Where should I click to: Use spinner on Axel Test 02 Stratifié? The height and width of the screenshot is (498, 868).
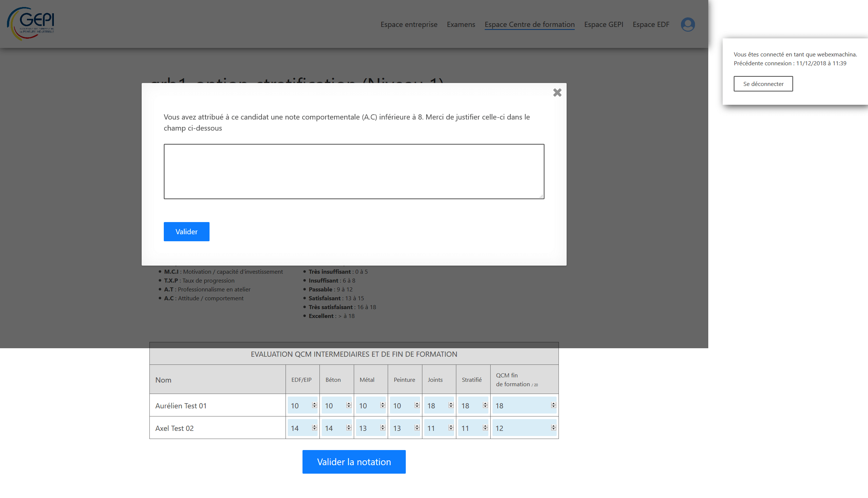[485, 428]
